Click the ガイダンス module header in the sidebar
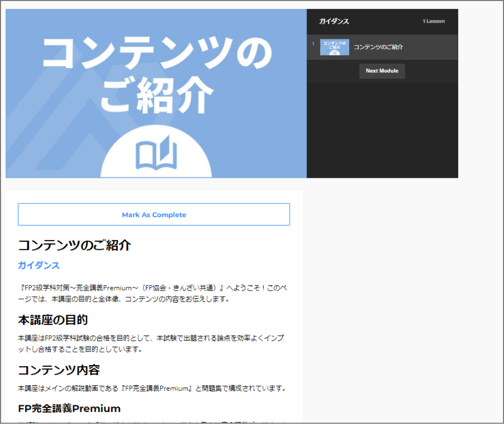The height and width of the screenshot is (424, 504). click(334, 21)
